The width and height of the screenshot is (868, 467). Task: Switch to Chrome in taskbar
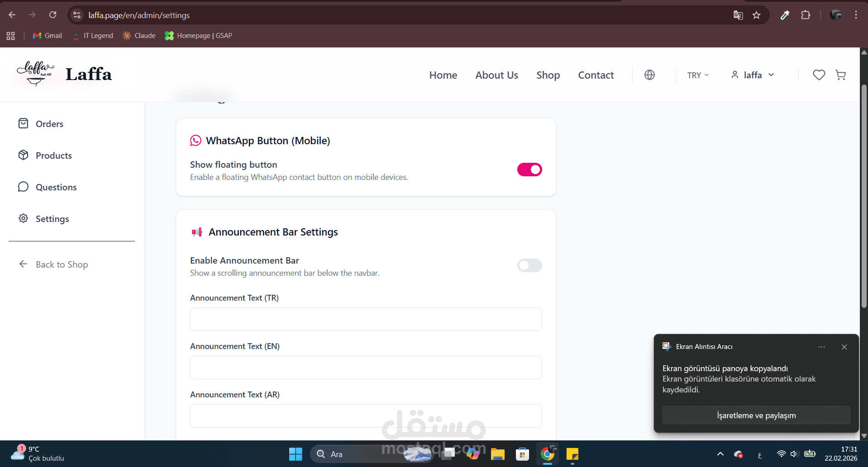(x=547, y=454)
